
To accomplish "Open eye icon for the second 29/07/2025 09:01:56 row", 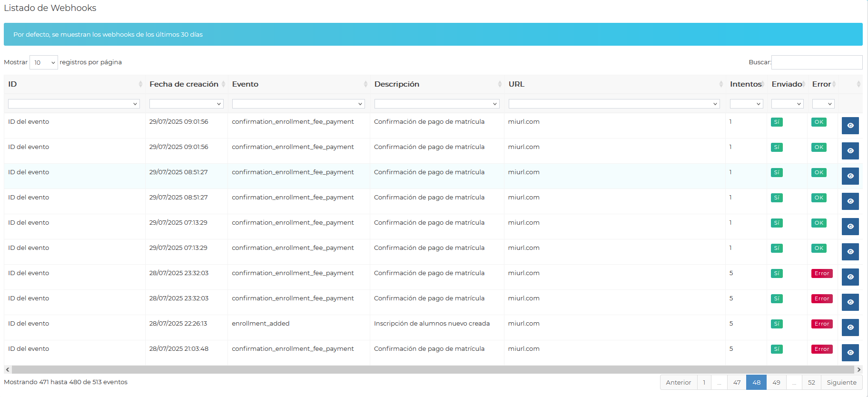I will [x=850, y=151].
